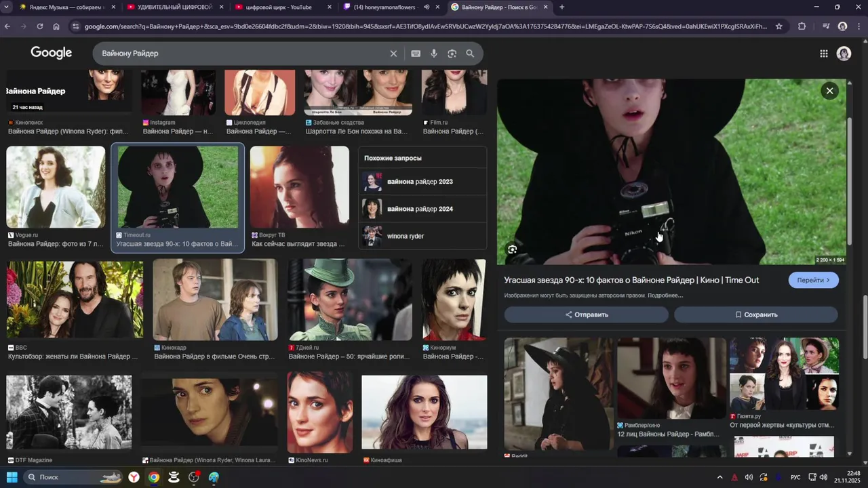
Task: Click the Google search input field
Action: [x=241, y=54]
